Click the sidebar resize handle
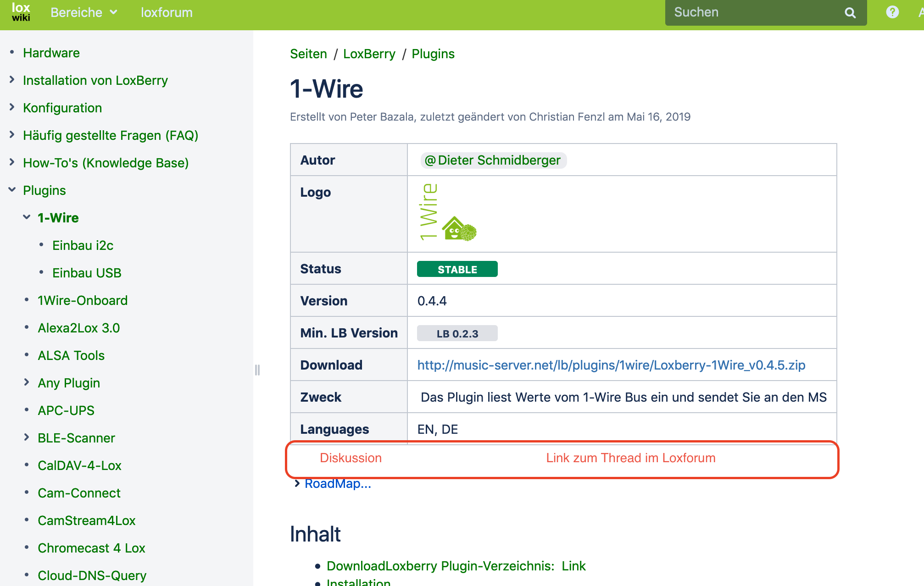The image size is (924, 586). pos(257,370)
